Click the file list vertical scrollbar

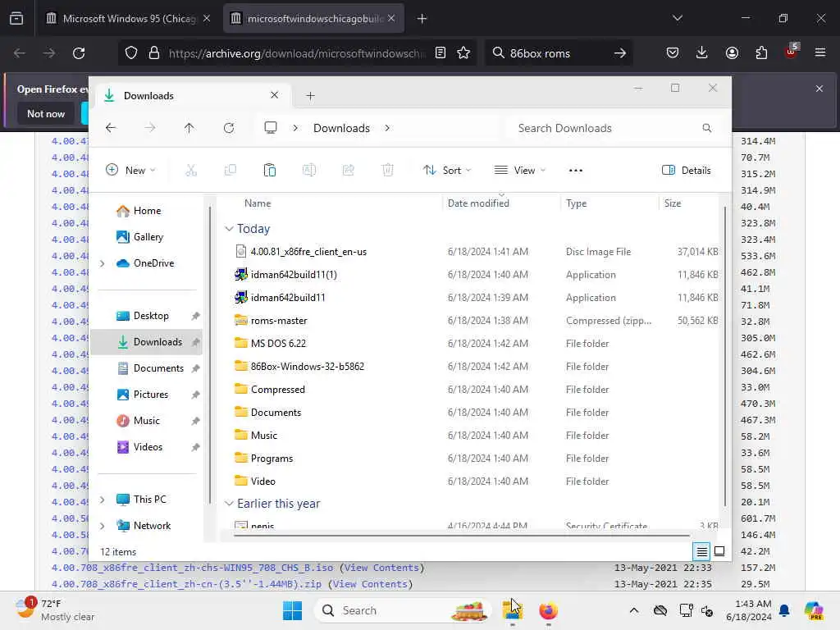pyautogui.click(x=725, y=356)
